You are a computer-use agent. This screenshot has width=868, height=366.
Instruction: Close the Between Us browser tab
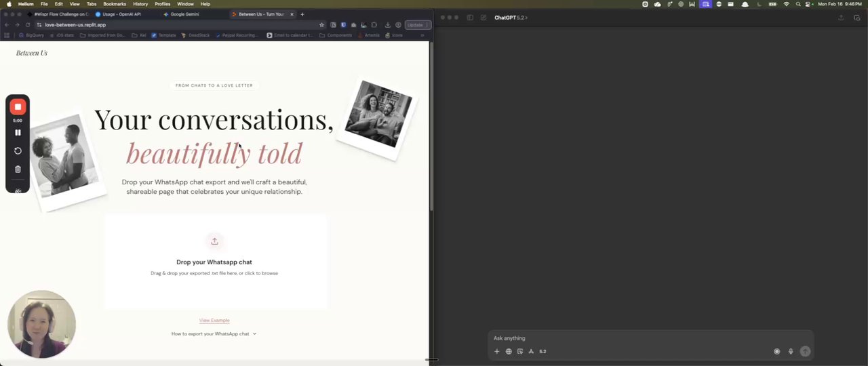(x=292, y=14)
